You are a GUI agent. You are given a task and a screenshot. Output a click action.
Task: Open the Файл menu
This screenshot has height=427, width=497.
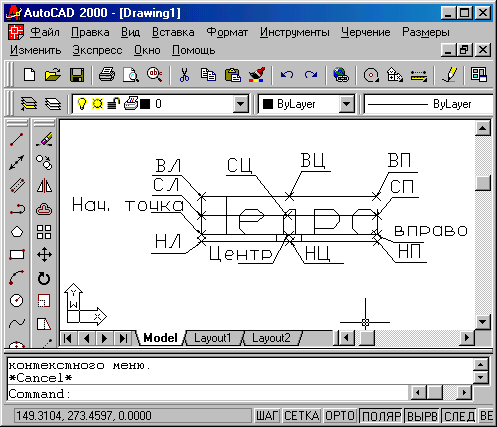coord(45,32)
